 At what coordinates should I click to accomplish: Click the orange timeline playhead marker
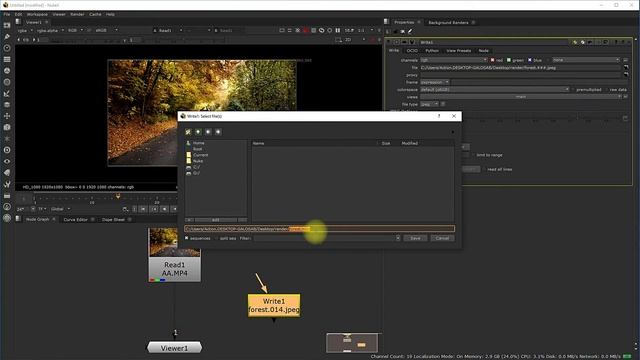[118, 196]
